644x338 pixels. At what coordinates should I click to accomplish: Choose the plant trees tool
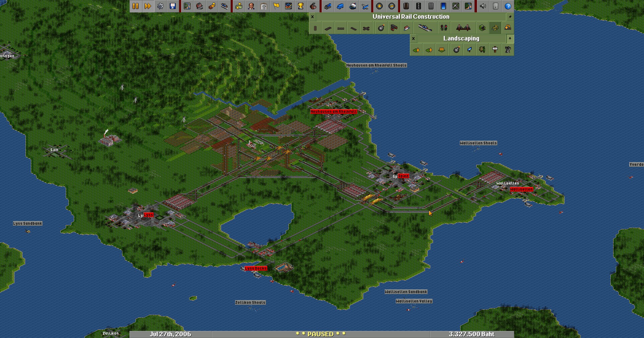(x=482, y=50)
